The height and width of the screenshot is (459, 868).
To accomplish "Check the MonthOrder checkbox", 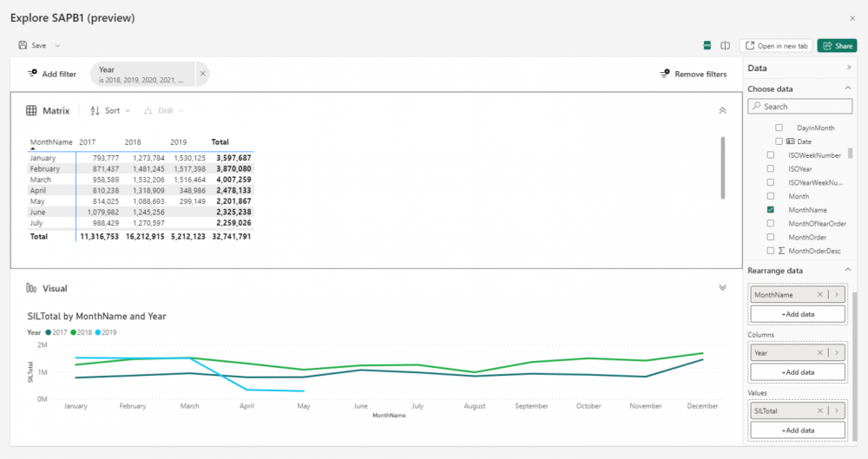I will pyautogui.click(x=770, y=237).
